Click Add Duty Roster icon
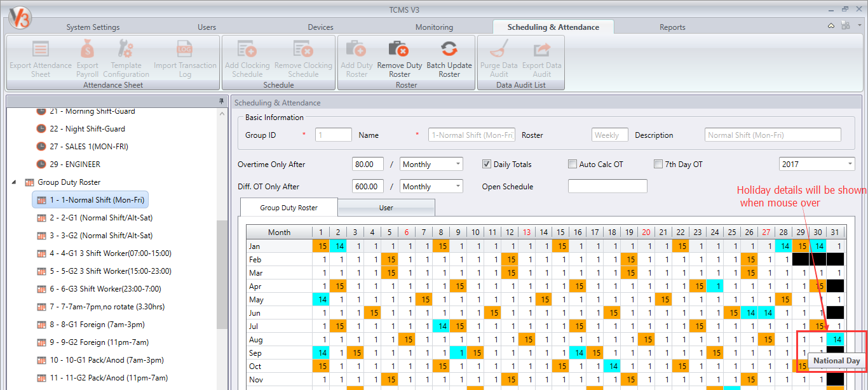Viewport: 868px width, 390px height. point(356,50)
